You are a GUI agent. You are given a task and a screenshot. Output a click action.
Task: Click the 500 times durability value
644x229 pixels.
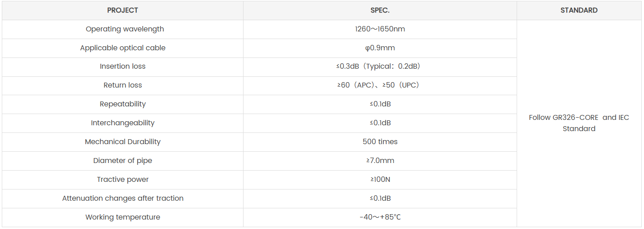point(380,142)
